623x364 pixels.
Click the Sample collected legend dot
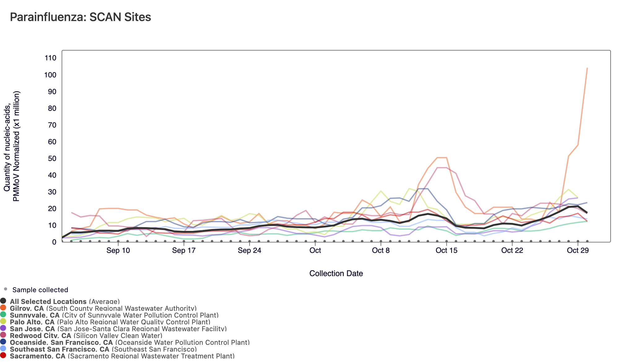[5, 289]
